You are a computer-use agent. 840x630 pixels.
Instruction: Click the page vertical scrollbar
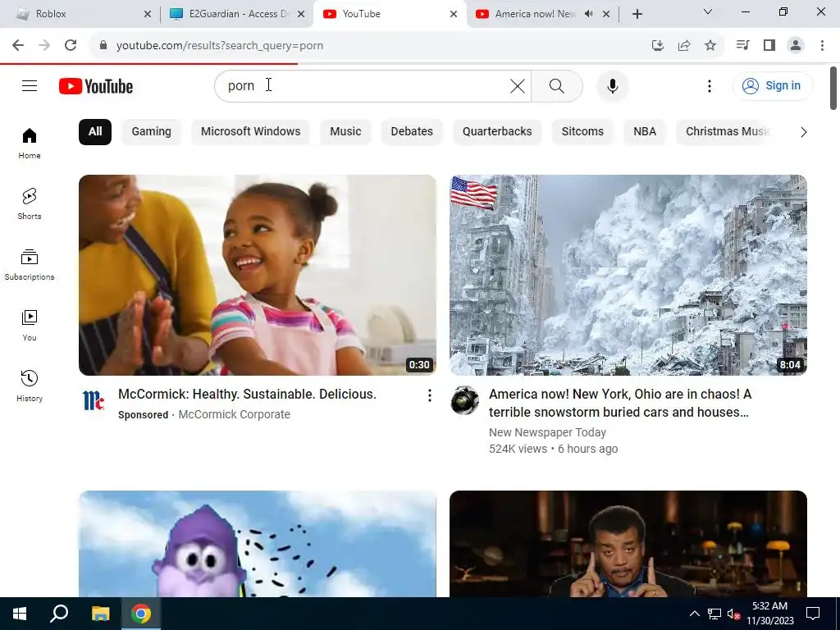(x=833, y=89)
